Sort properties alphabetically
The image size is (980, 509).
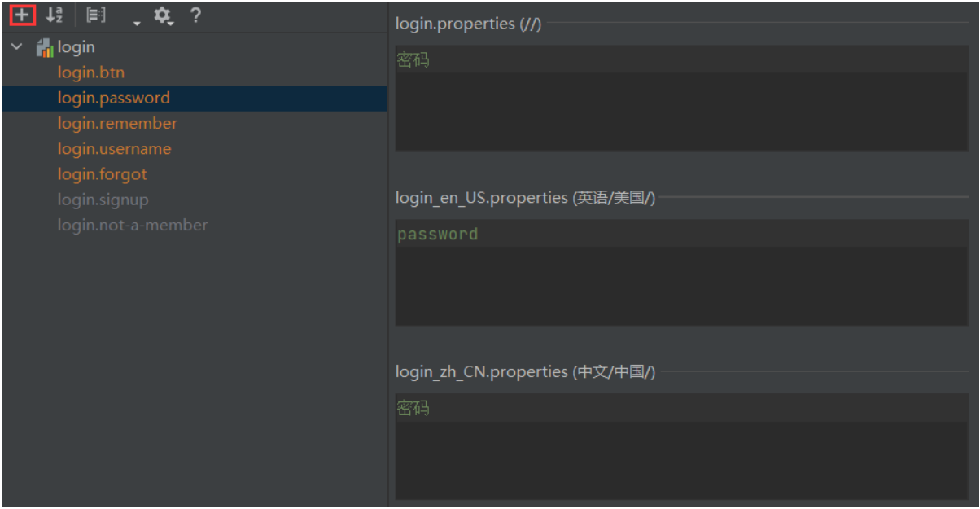(55, 15)
